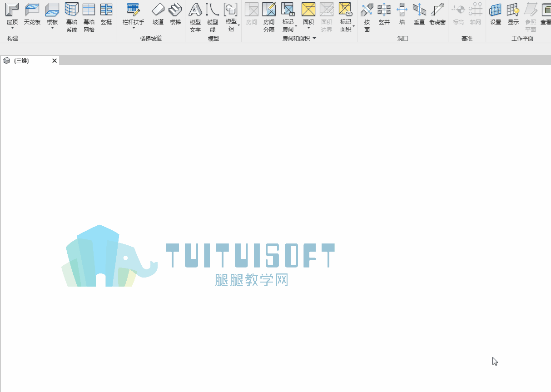Expand the 房间和面积 panel title
The height and width of the screenshot is (392, 551).
(x=299, y=39)
